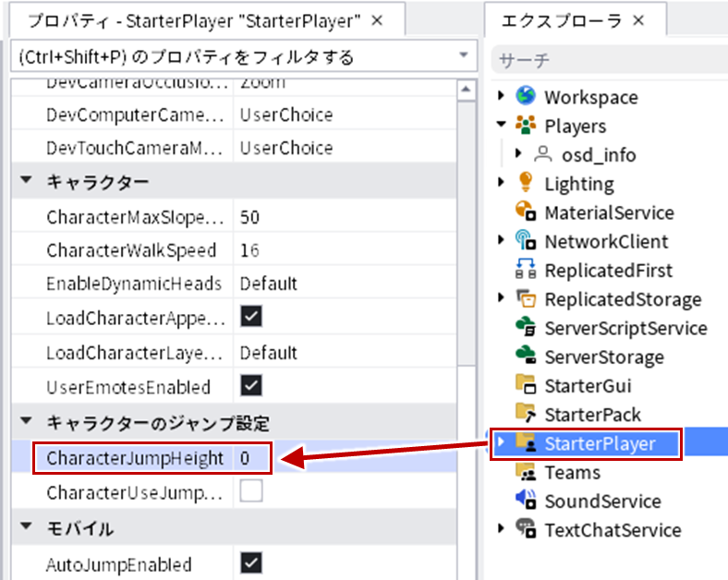
Task: Click the UserEmotesEnabled property name
Action: pos(128,388)
